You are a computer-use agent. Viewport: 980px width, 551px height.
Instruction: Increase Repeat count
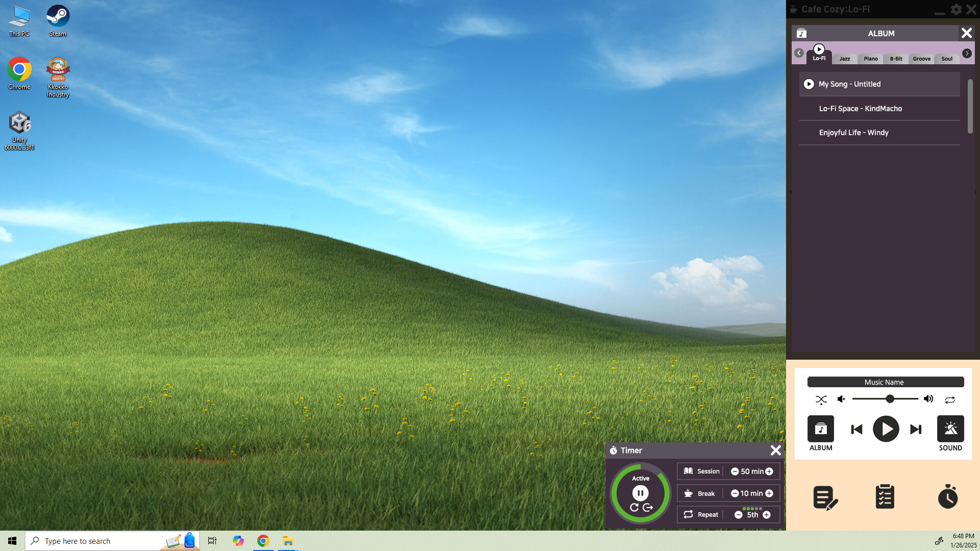(767, 515)
